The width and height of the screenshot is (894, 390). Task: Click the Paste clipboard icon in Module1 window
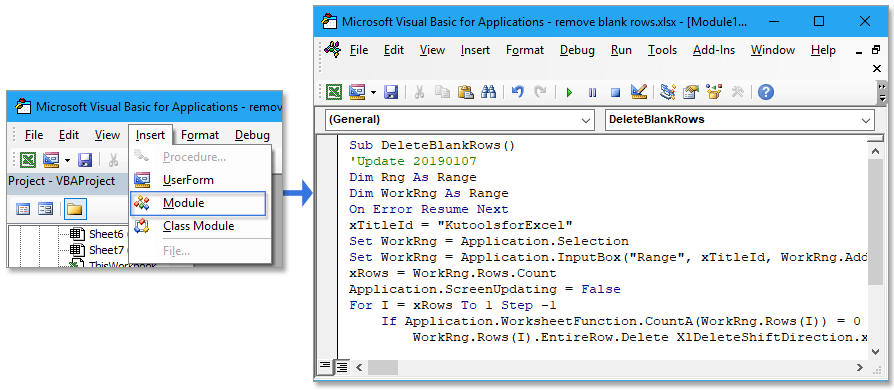click(x=466, y=92)
